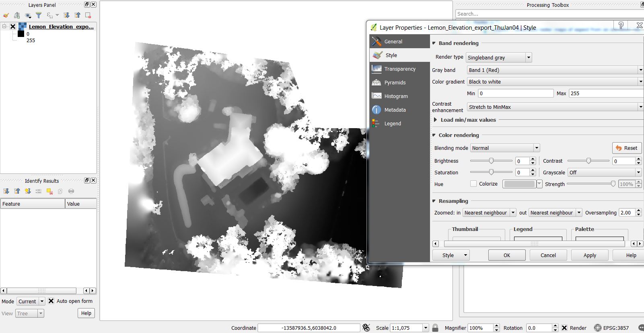The image size is (644, 333).
Task: Collapse the Band rendering section
Action: click(x=434, y=43)
